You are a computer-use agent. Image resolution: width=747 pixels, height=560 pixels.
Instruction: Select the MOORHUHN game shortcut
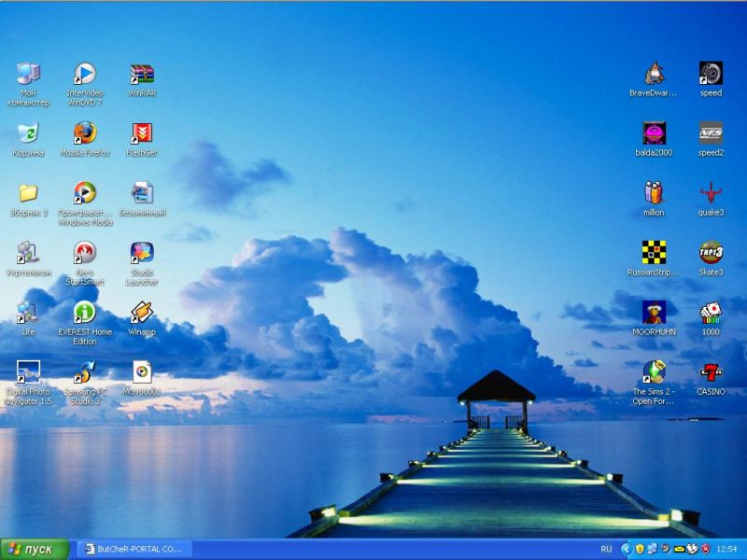[654, 313]
